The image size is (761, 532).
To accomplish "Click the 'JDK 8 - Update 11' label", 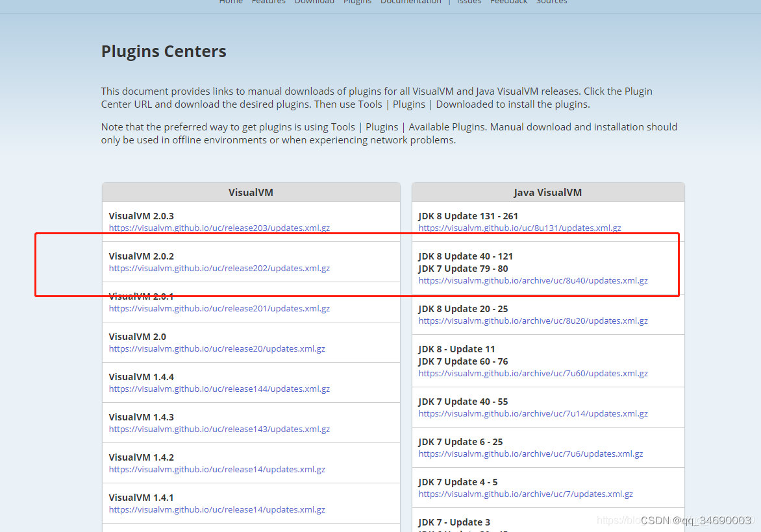I will tap(456, 349).
